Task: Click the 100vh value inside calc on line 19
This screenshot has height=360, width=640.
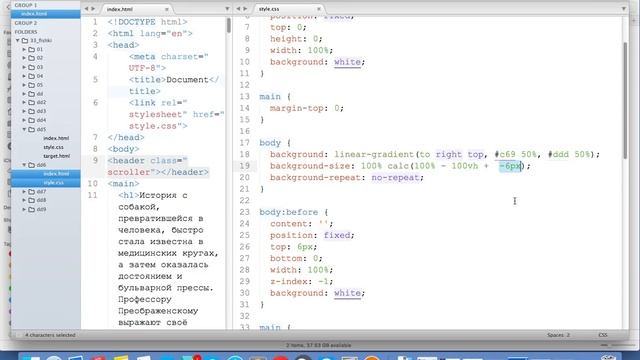Action: [464, 166]
